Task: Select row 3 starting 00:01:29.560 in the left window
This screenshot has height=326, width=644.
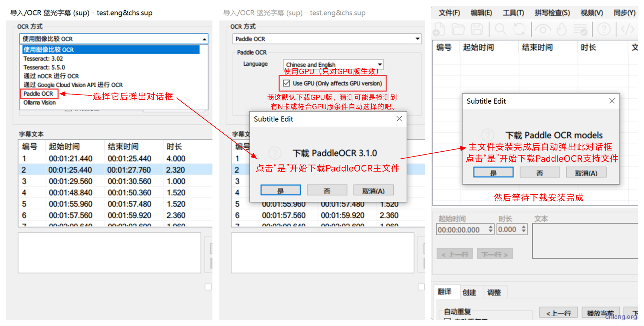Action: 115,181
